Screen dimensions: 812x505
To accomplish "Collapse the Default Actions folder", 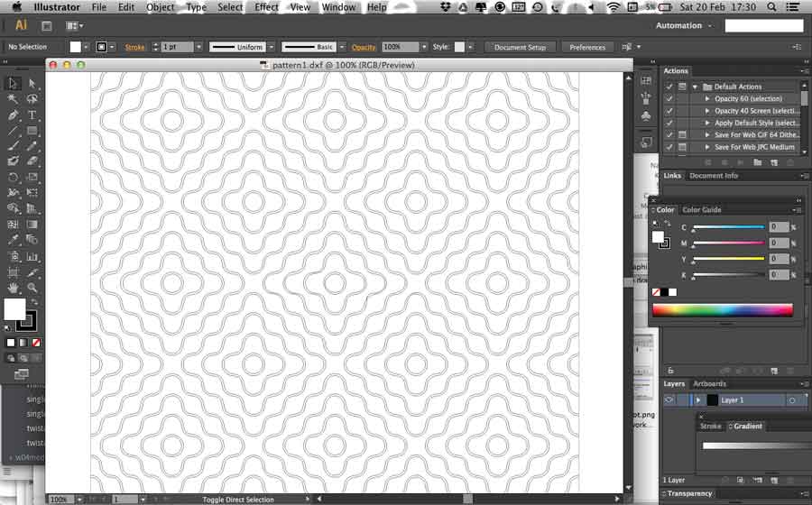I will tap(696, 87).
